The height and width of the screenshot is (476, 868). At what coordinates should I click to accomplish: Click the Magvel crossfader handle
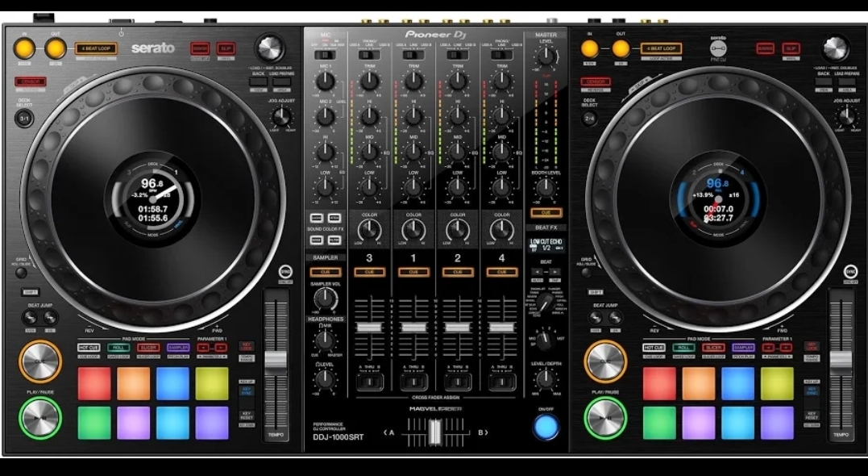pyautogui.click(x=434, y=432)
